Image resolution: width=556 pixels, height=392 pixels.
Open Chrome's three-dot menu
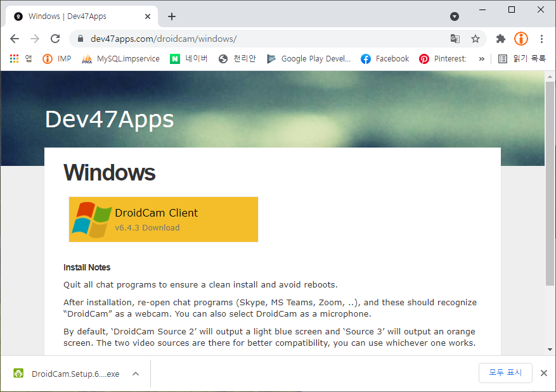point(541,39)
